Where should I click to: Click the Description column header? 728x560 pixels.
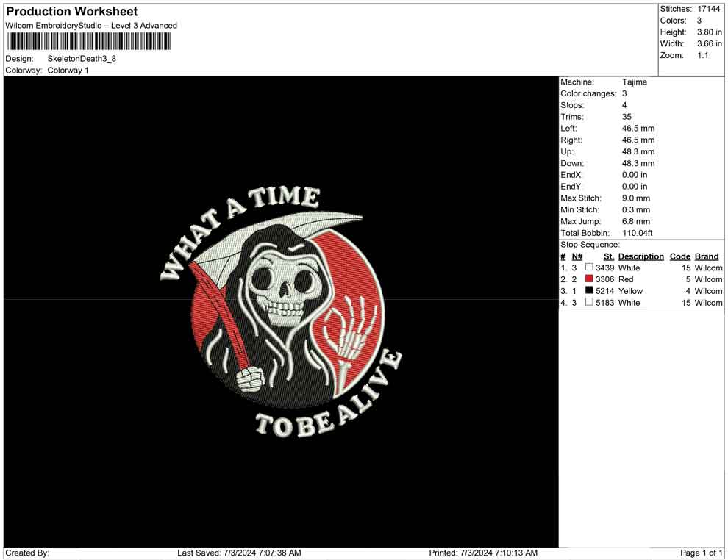click(x=640, y=256)
